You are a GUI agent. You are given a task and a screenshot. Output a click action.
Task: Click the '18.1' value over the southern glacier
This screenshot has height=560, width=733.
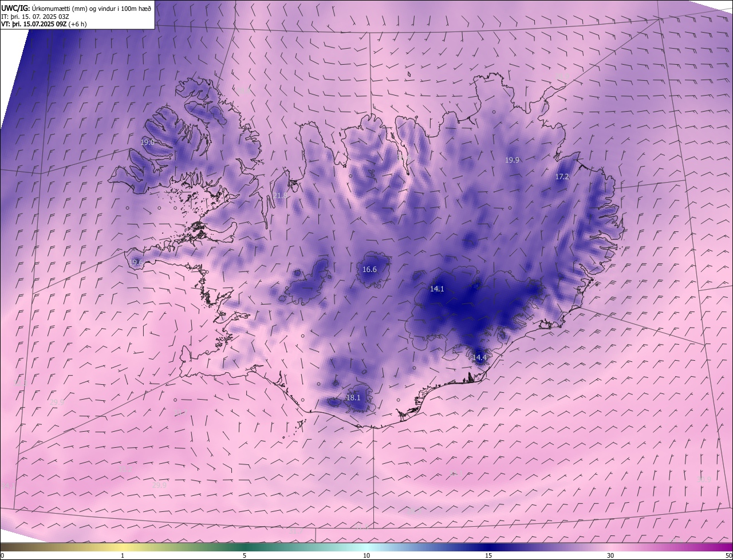[x=353, y=398]
